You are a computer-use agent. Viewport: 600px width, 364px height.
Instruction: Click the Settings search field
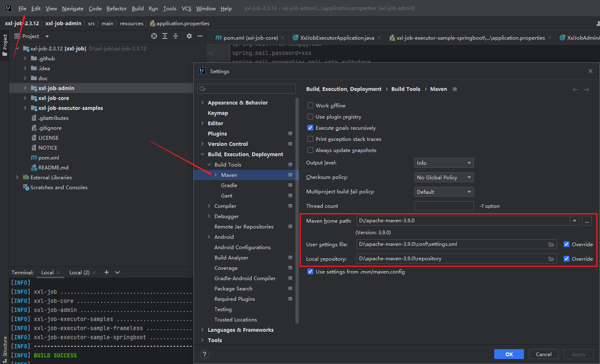247,89
